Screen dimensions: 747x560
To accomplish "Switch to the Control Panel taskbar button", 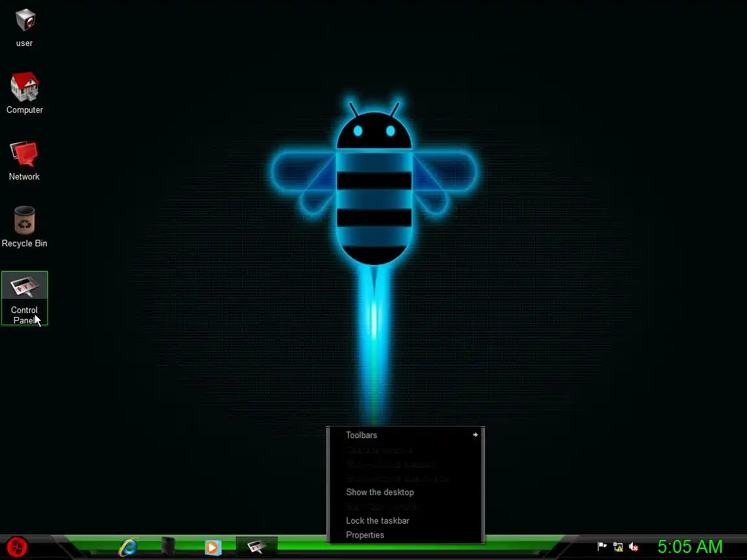I will [257, 546].
